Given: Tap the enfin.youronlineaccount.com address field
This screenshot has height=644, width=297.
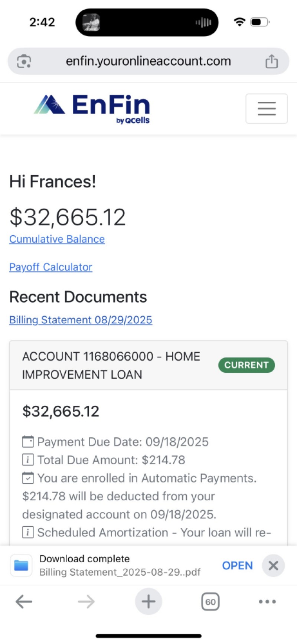Looking at the screenshot, I should click(148, 61).
